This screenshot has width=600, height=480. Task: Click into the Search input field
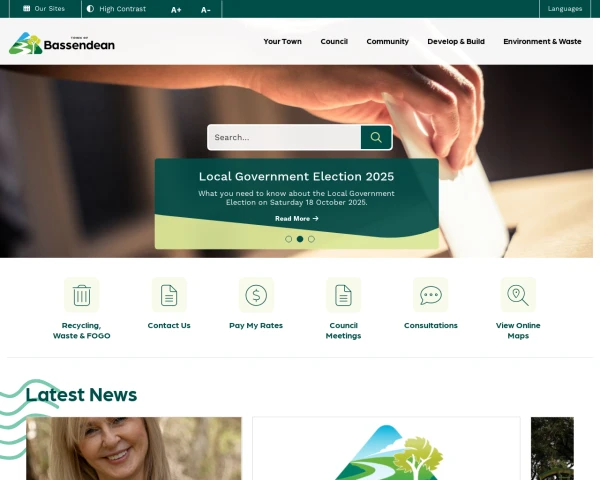click(284, 137)
